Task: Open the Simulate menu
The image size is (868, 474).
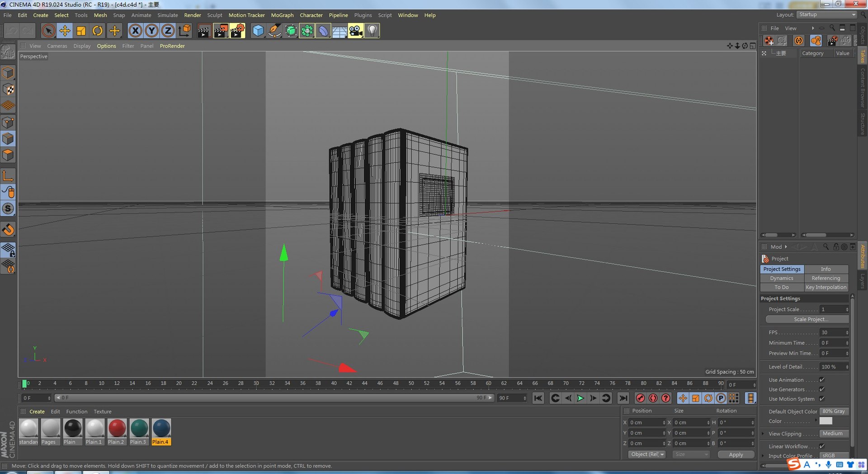Action: tap(168, 15)
